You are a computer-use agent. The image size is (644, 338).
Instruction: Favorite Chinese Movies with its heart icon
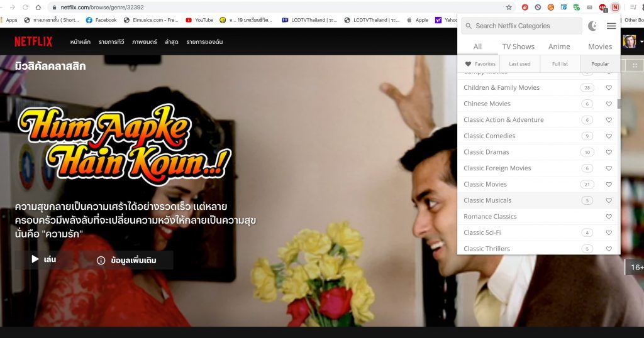(609, 104)
